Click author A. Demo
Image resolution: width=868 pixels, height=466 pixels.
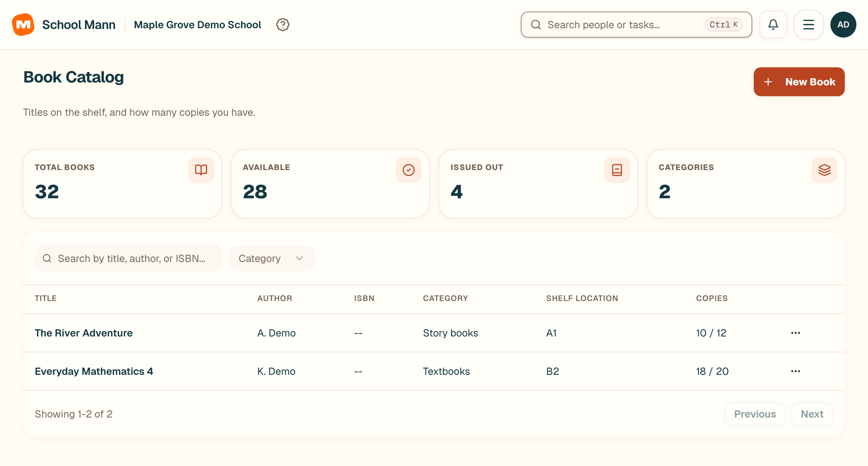point(276,333)
